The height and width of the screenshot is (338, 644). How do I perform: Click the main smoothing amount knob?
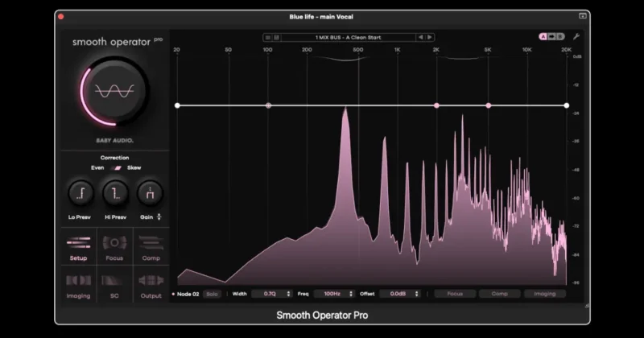[x=114, y=91]
